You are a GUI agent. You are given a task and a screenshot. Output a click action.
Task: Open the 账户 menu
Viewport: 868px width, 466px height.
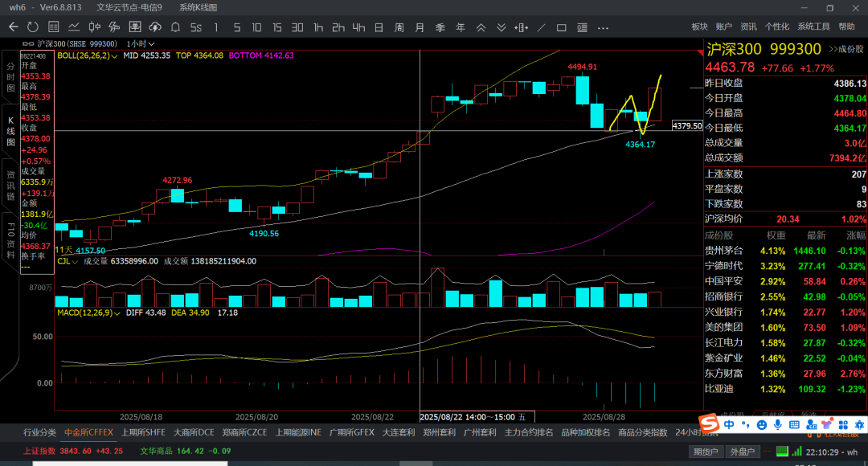pos(723,27)
